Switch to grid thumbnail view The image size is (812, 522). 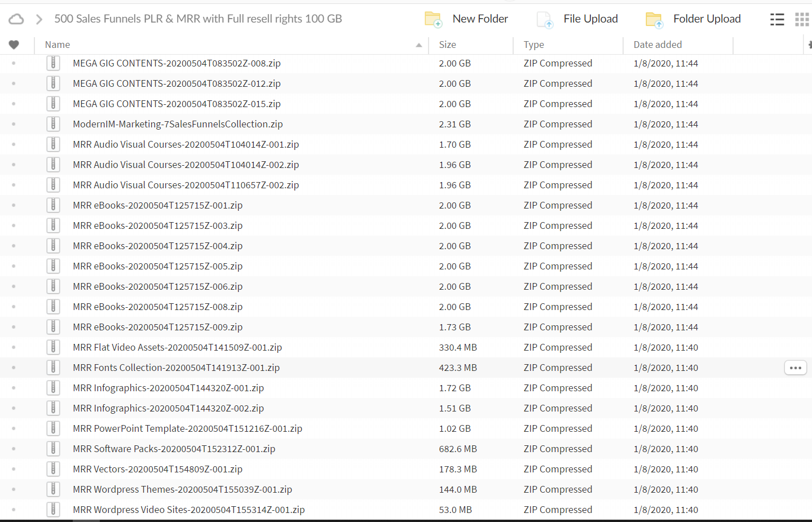pos(802,20)
